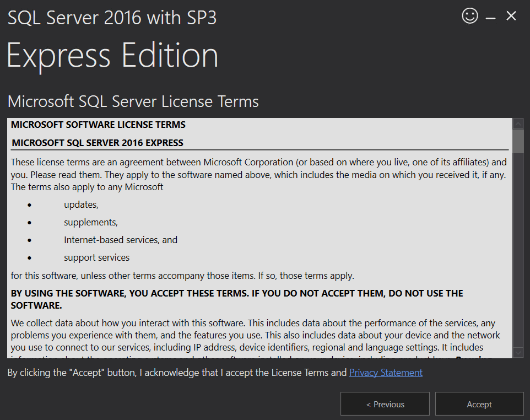This screenshot has height=420, width=530.
Task: Click the updates bullet item
Action: coord(80,204)
